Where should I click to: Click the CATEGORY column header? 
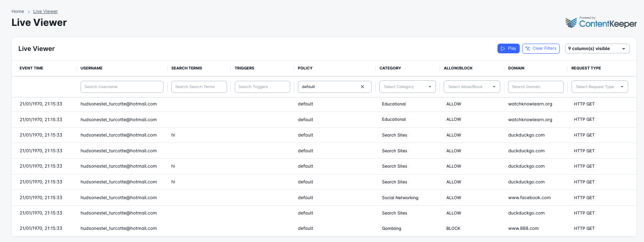pos(390,68)
